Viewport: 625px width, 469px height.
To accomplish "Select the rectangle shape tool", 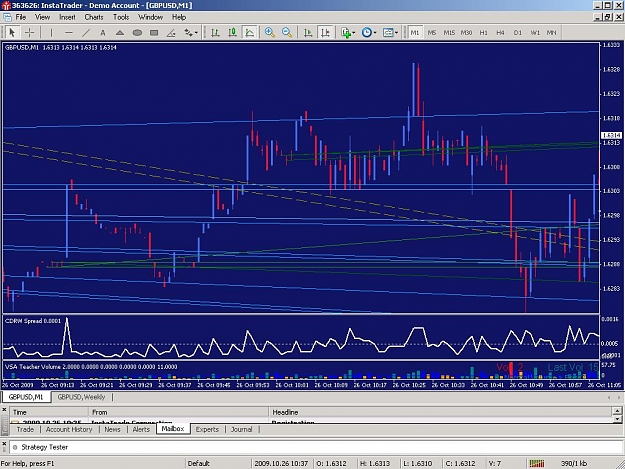I will tap(154, 33).
